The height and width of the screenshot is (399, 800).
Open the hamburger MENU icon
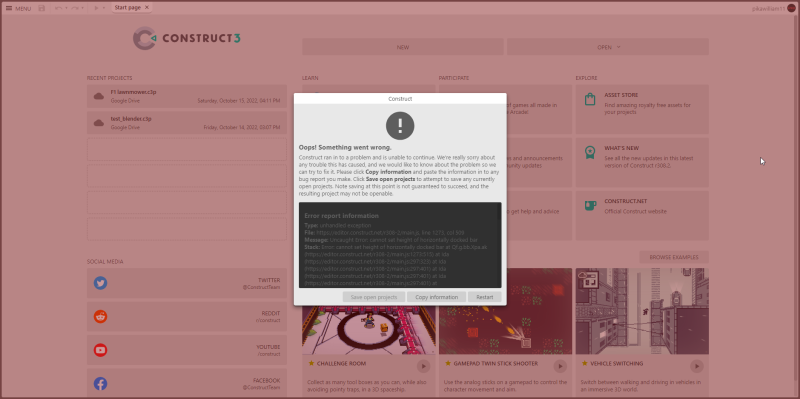9,8
